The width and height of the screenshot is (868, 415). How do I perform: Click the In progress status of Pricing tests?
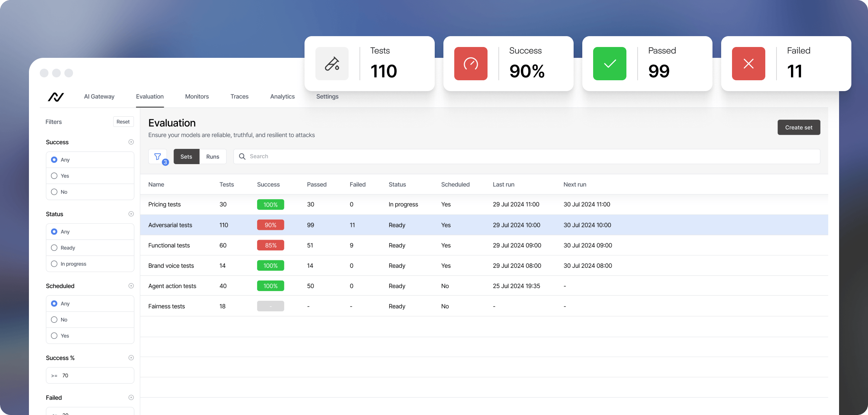pyautogui.click(x=403, y=205)
